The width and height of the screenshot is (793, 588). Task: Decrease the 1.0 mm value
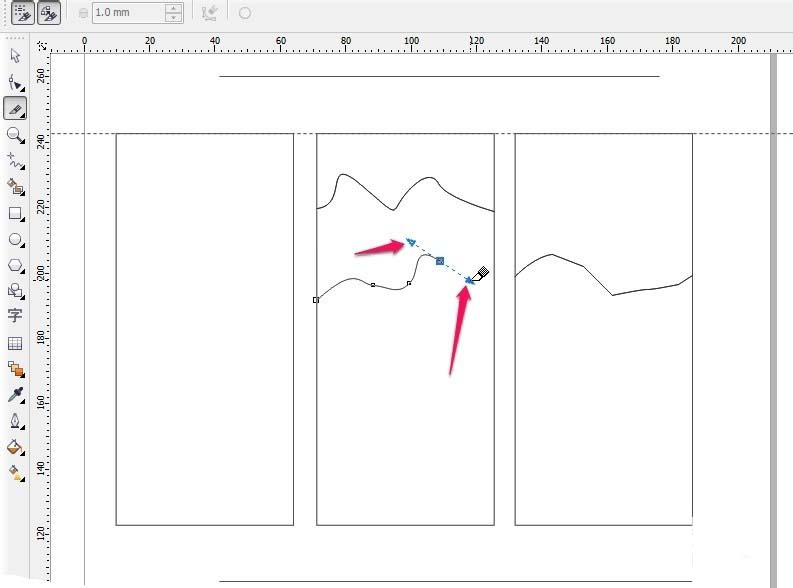(173, 18)
